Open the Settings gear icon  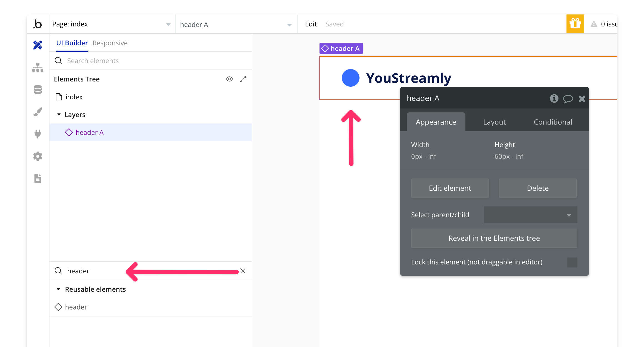pos(38,156)
